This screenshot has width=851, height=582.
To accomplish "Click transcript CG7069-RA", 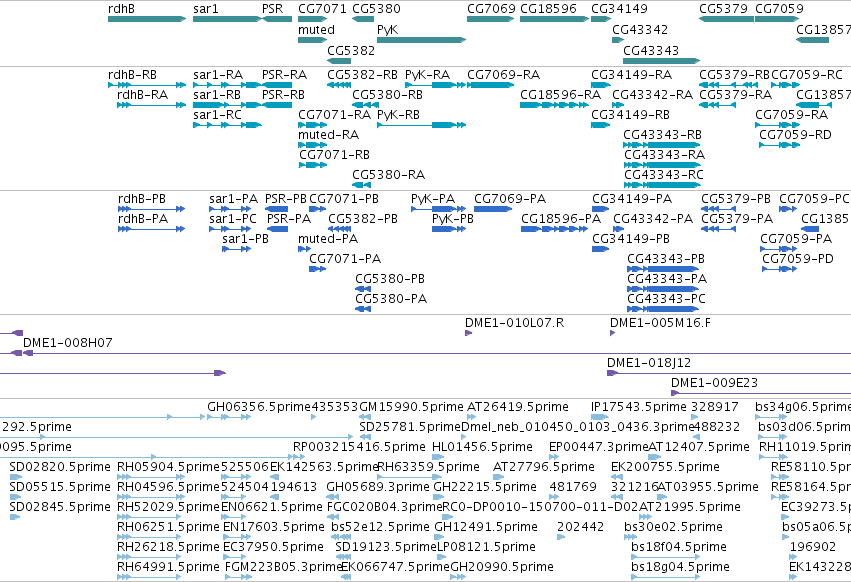I will (491, 85).
